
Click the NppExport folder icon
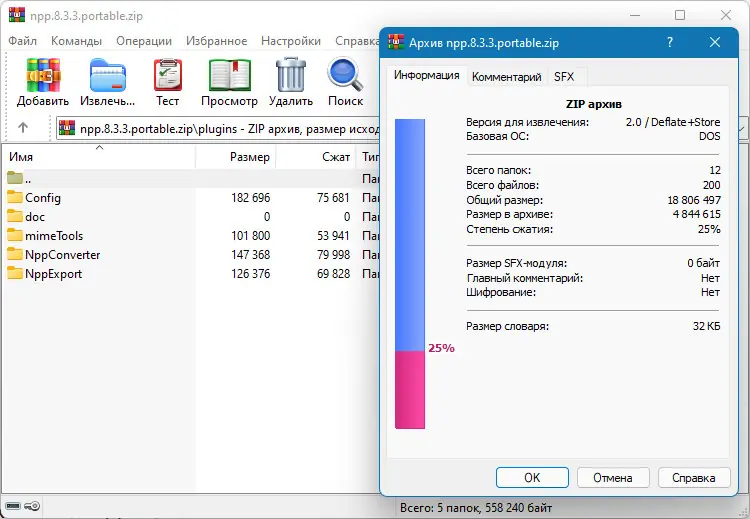point(15,274)
